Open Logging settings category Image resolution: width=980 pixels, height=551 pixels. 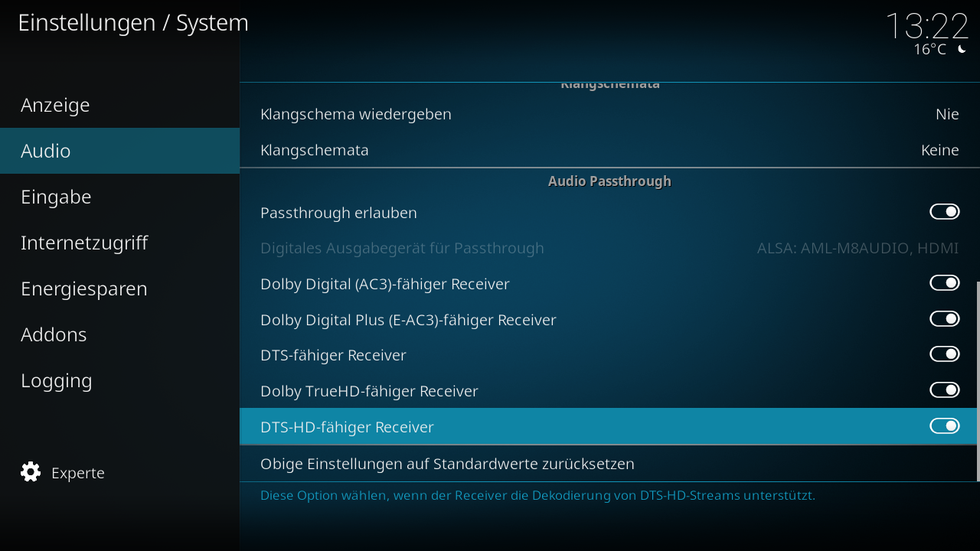119,380
